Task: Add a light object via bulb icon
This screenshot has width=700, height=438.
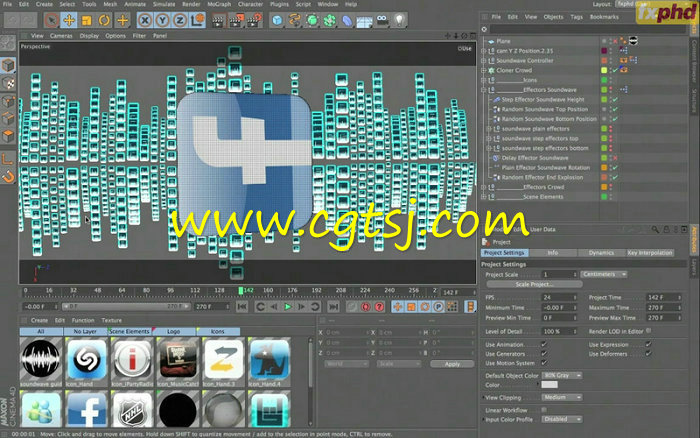Action: 400,21
